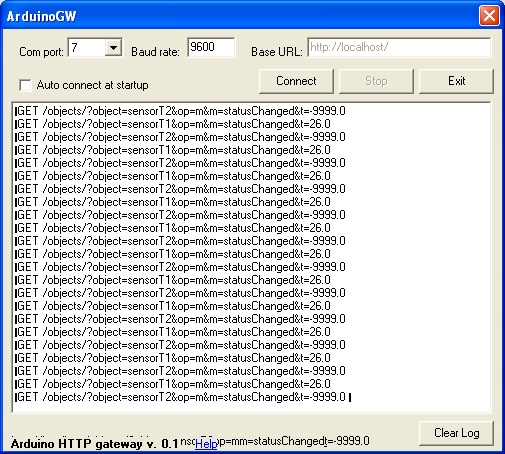
Task: Open the Help link
Action: [x=206, y=444]
